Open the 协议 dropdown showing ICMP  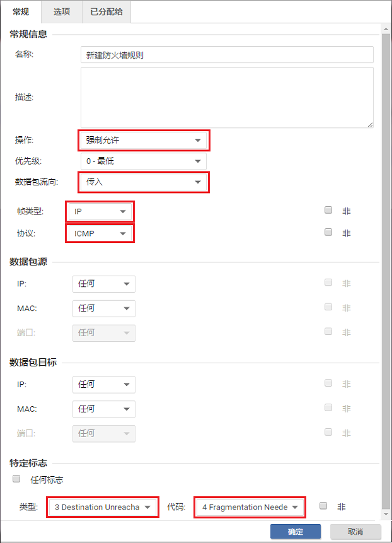click(x=100, y=233)
